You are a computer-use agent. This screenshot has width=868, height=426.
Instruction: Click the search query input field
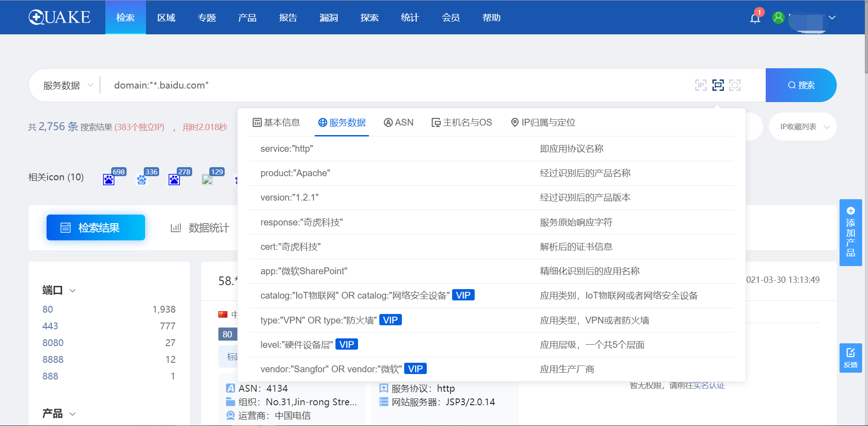(x=398, y=85)
